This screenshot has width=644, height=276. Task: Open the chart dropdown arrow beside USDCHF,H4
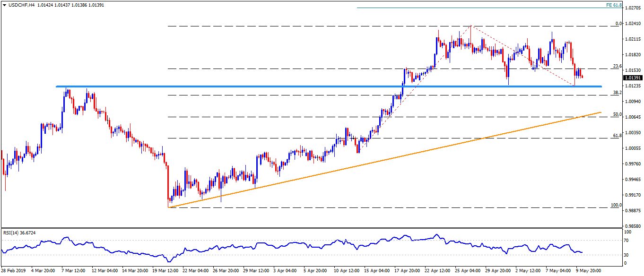tap(4, 5)
